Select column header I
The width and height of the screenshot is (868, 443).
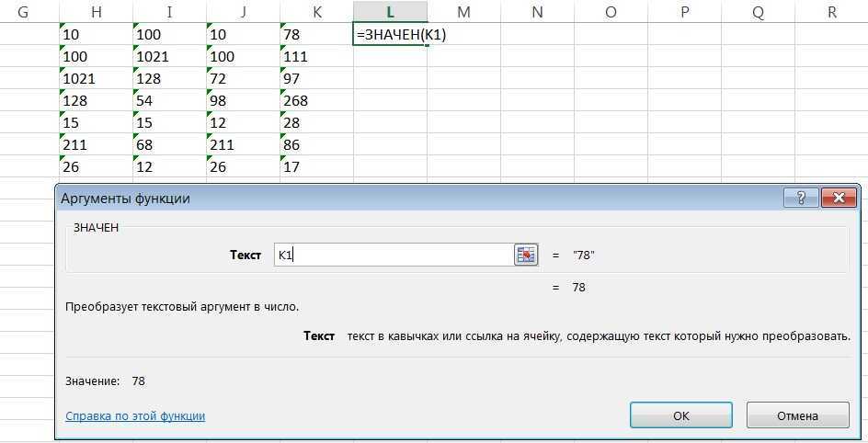[x=169, y=12]
